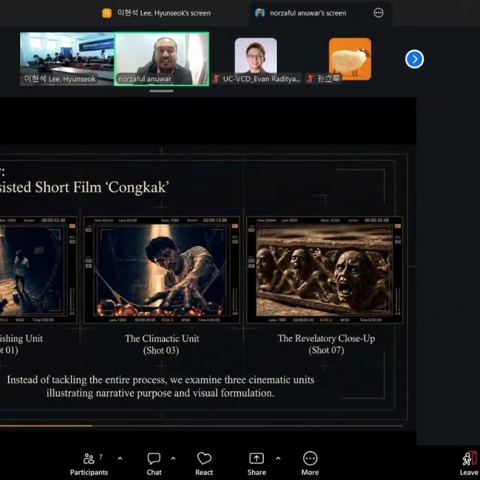Open the Chat panel
Screen dimensions: 480x480
click(154, 464)
